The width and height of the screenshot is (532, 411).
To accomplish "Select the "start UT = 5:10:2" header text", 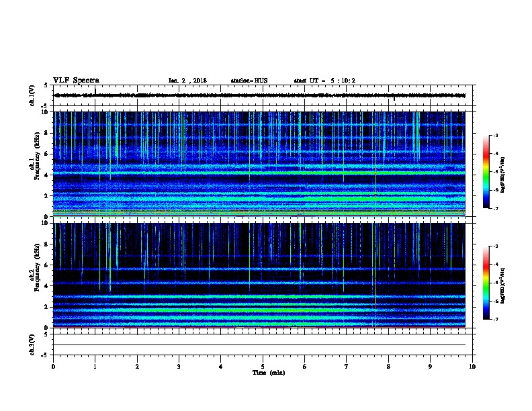I will [324, 81].
